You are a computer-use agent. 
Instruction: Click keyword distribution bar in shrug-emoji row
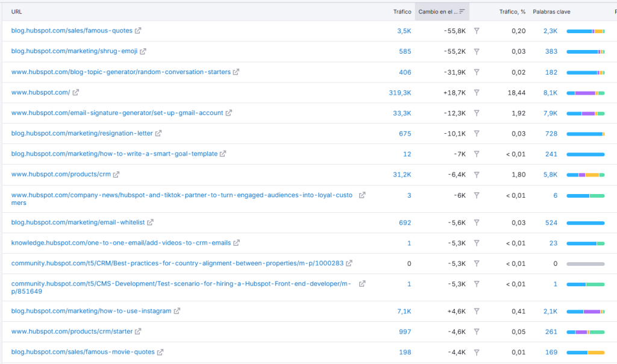pos(585,52)
